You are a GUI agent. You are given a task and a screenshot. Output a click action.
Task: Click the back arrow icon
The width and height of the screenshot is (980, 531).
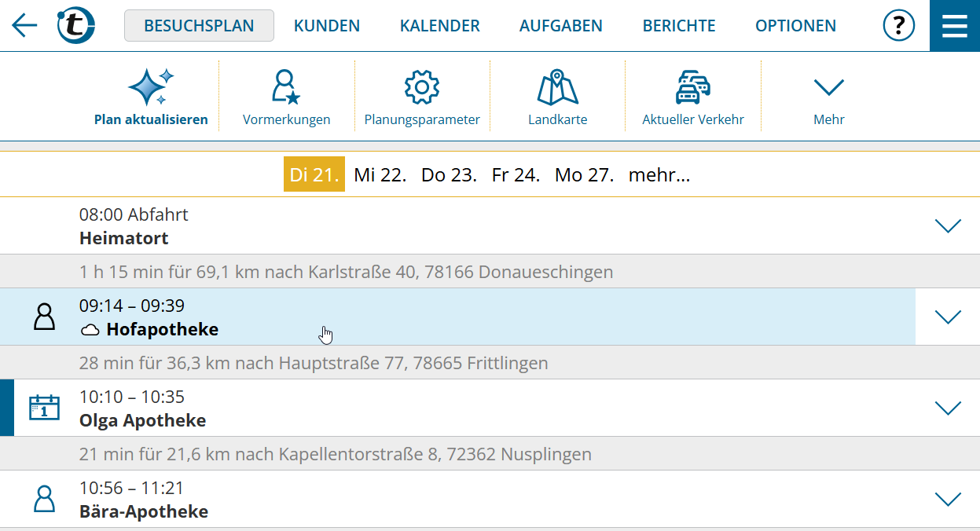24,26
